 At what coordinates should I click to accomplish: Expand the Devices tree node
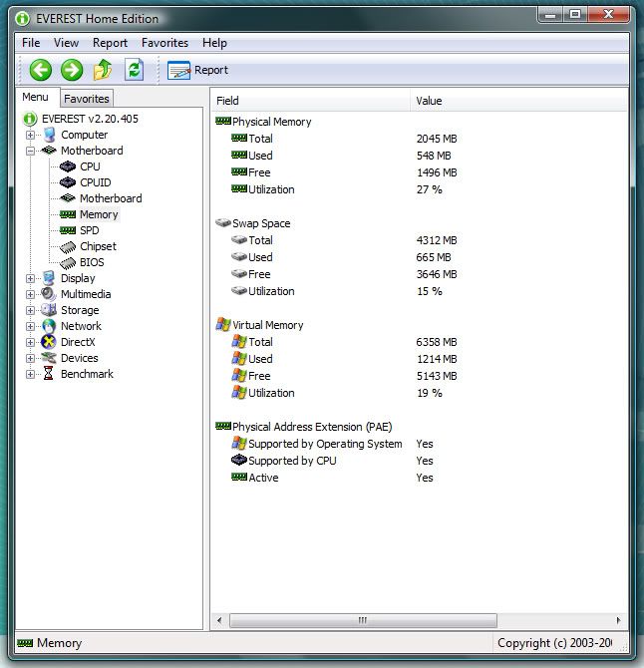(30, 358)
